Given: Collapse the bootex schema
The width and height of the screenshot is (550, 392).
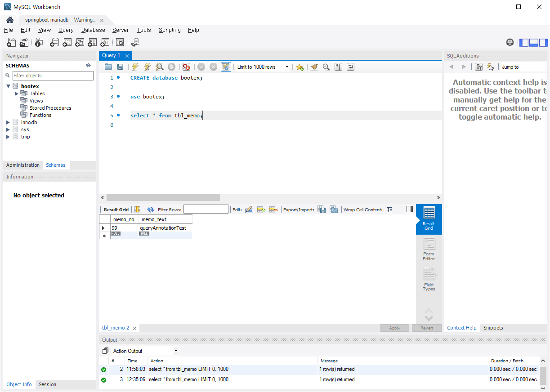Looking at the screenshot, I should 8,86.
